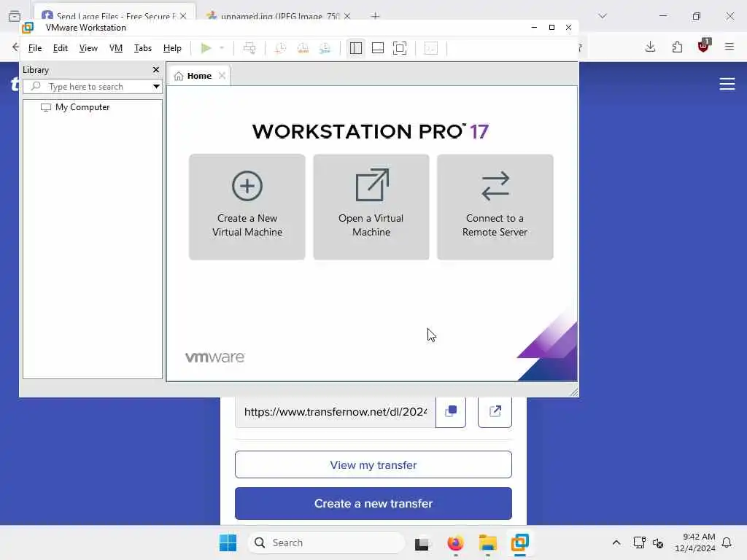The image size is (747, 560).
Task: Open the website hamburger menu in Firefox
Action: pos(727,84)
